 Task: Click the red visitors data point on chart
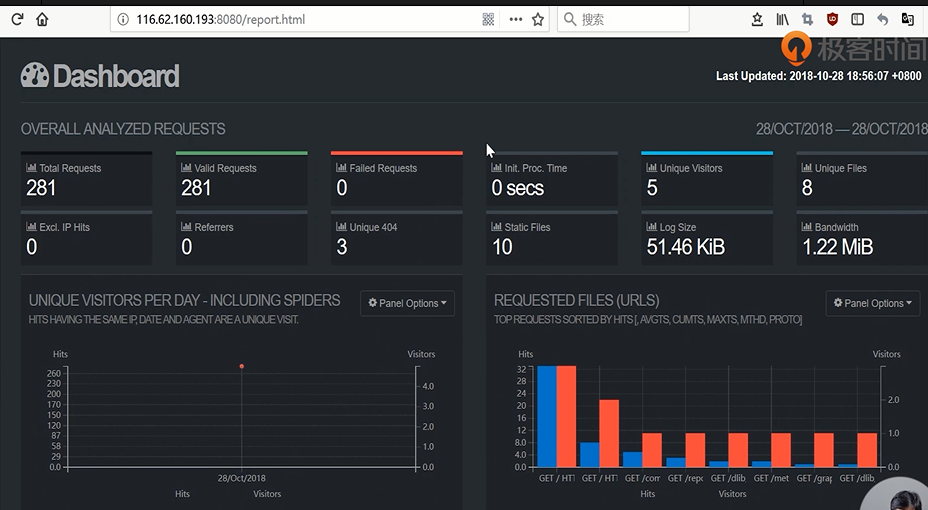click(x=241, y=366)
